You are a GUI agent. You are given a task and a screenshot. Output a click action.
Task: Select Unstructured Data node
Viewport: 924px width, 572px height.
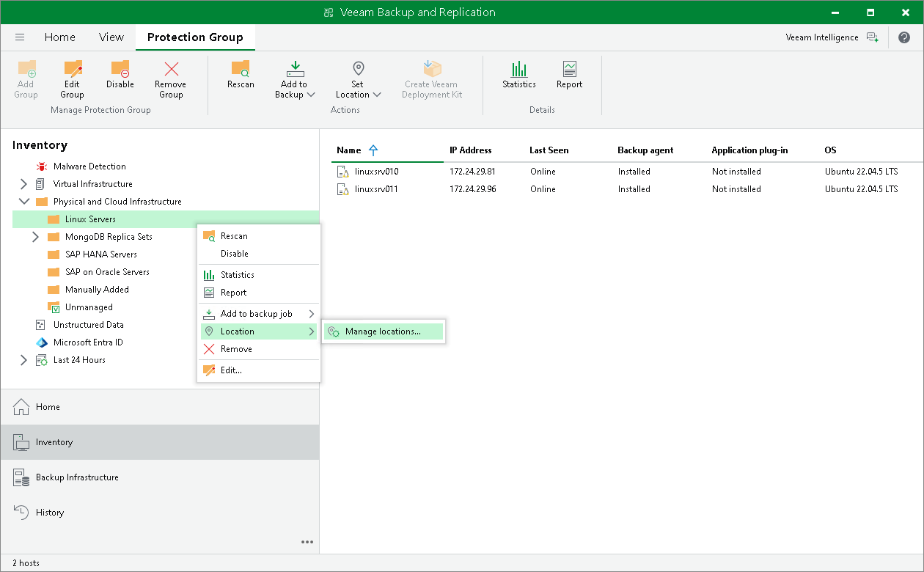click(88, 325)
